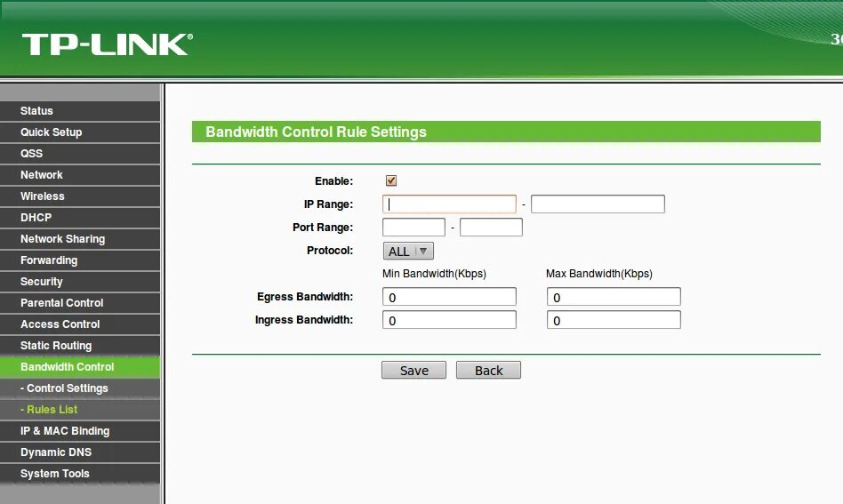Viewport: 843px width, 504px height.
Task: Click Egress Min Bandwidth field
Action: [x=449, y=297]
